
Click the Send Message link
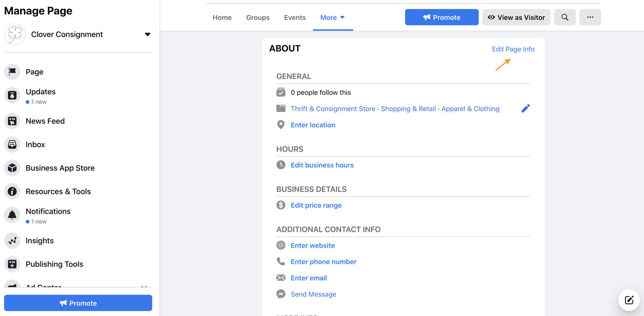click(x=313, y=294)
